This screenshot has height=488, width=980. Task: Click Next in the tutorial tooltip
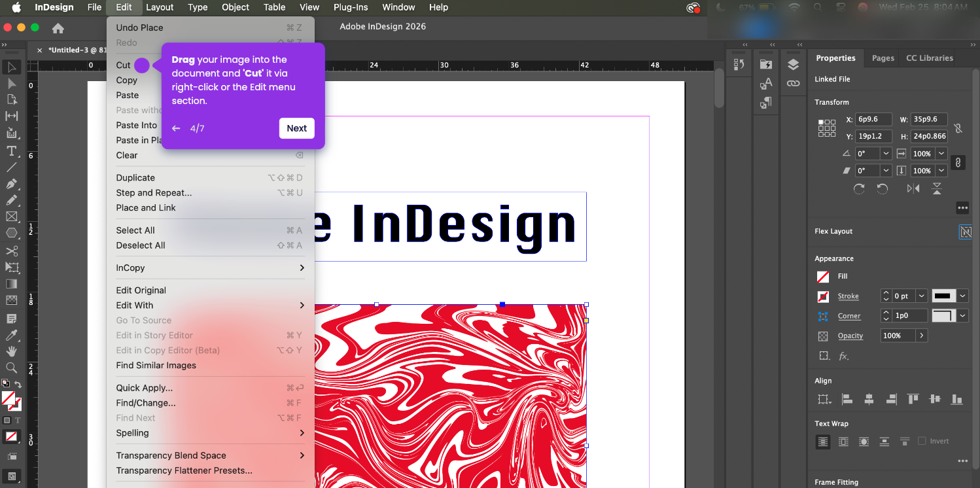[x=296, y=128]
